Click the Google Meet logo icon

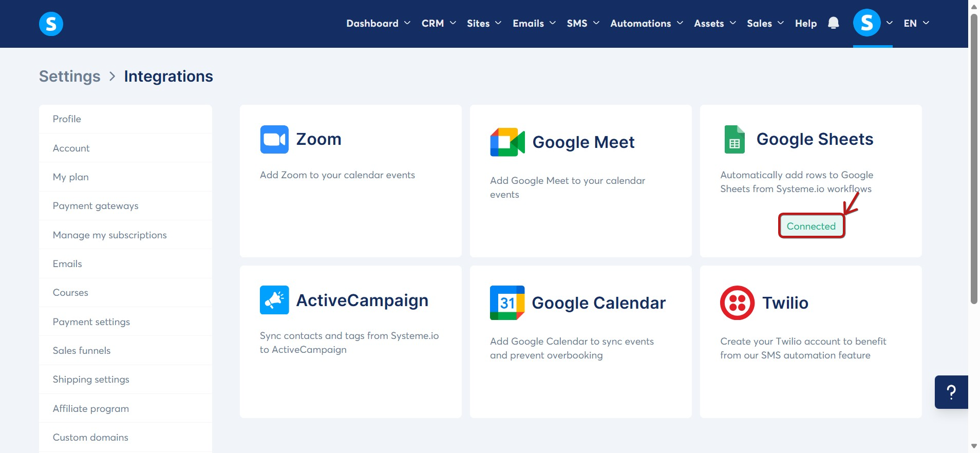pos(507,142)
